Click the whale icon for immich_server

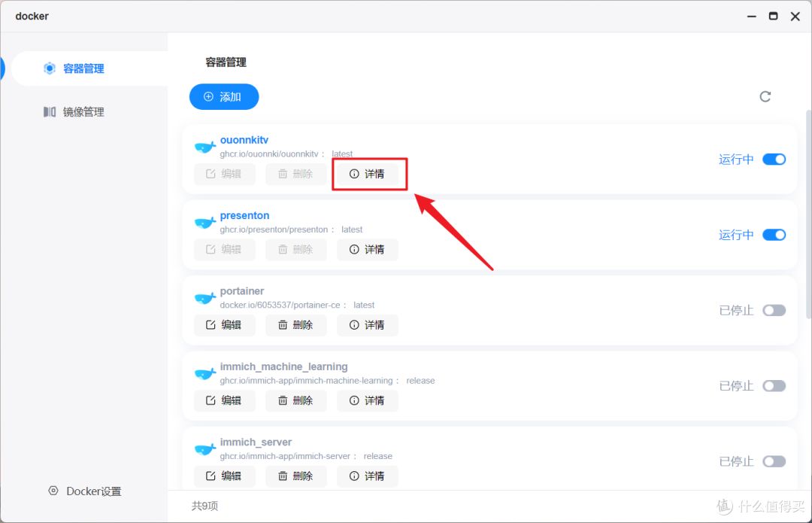[205, 449]
